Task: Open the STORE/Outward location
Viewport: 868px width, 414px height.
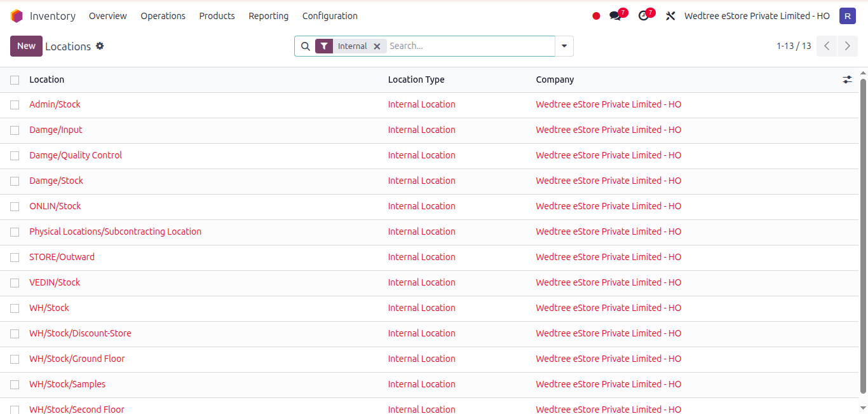Action: pyautogui.click(x=62, y=257)
